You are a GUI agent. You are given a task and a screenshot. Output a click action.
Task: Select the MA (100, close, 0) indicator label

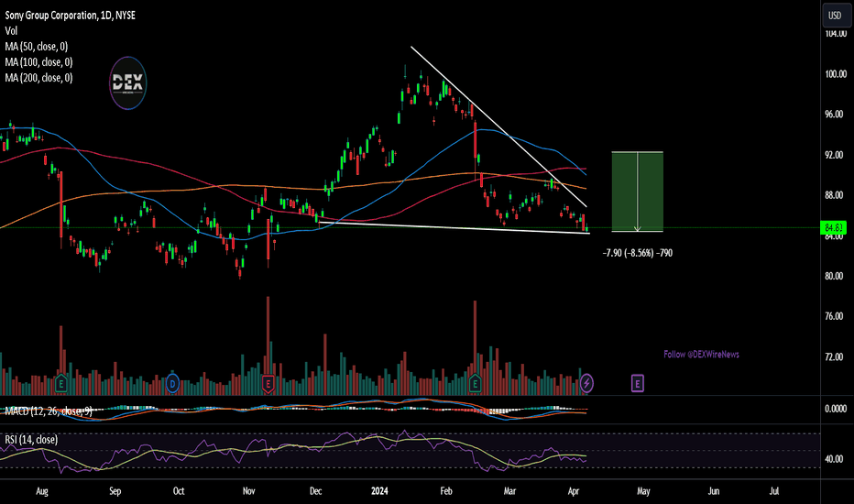click(38, 62)
